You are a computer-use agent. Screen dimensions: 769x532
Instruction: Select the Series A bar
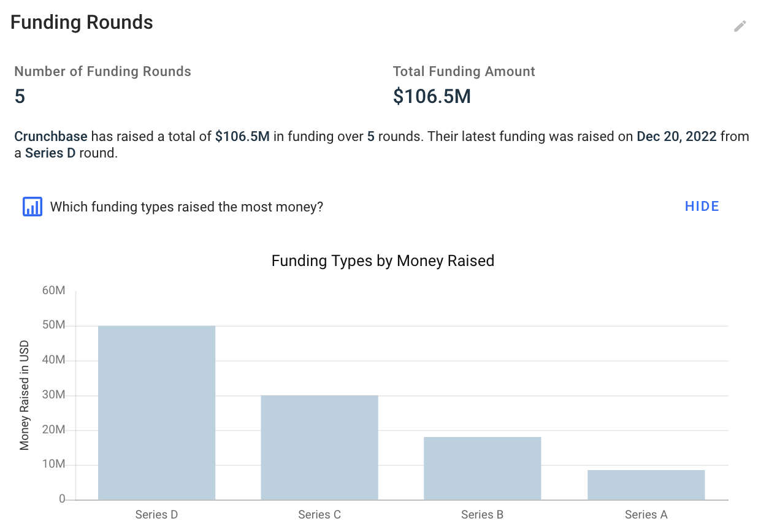pos(646,485)
